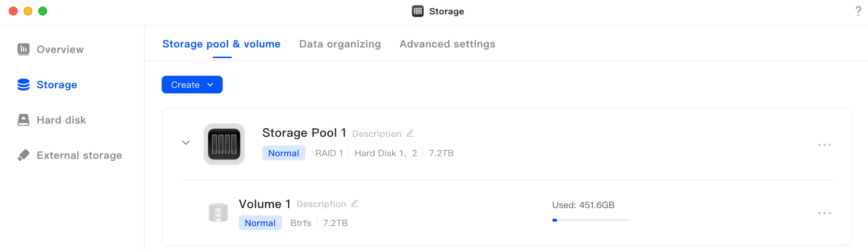The height and width of the screenshot is (250, 868).
Task: Switch to the Data organizing tab
Action: tap(340, 44)
